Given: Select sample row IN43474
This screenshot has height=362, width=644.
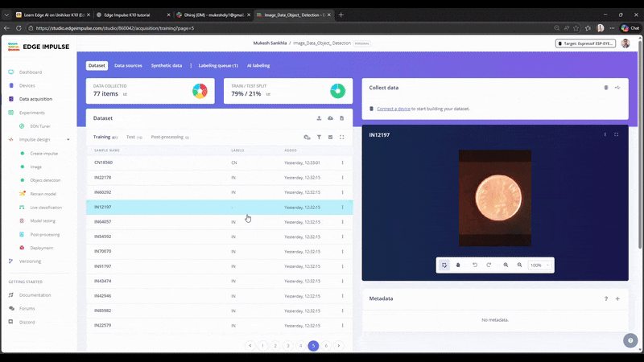Looking at the screenshot, I should point(219,281).
